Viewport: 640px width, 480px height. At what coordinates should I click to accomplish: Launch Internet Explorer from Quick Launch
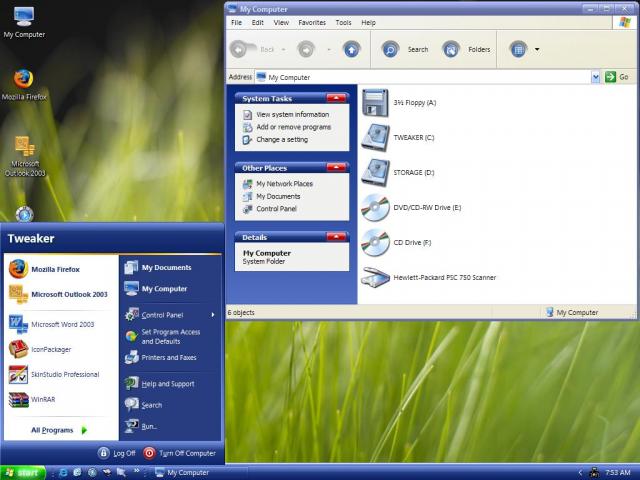(63, 473)
